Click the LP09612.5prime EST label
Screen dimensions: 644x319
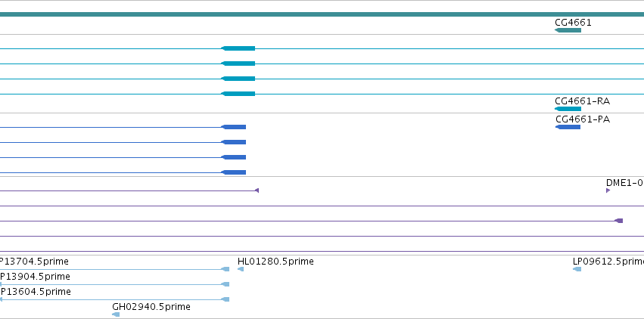[x=608, y=262]
